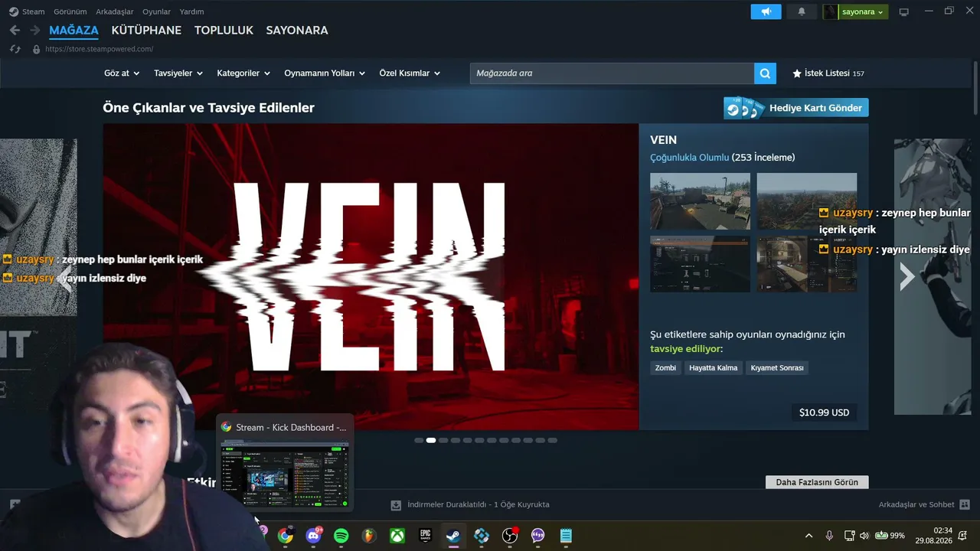Open Spotify from the taskbar
The width and height of the screenshot is (980, 551).
pyautogui.click(x=341, y=536)
